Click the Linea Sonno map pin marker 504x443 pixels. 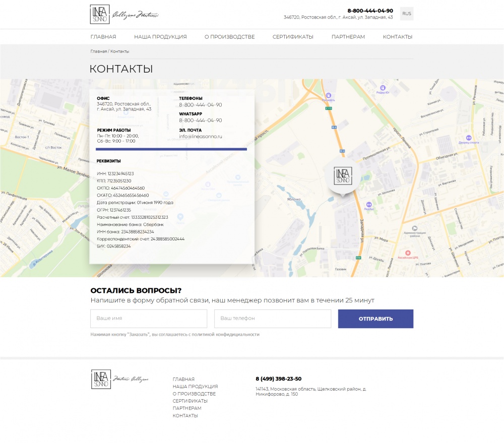point(343,176)
